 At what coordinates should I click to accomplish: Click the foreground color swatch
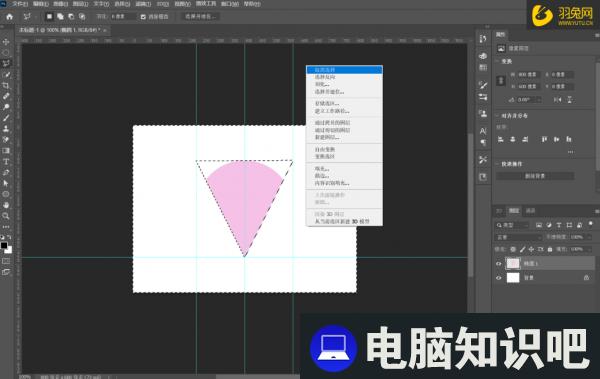(4, 245)
